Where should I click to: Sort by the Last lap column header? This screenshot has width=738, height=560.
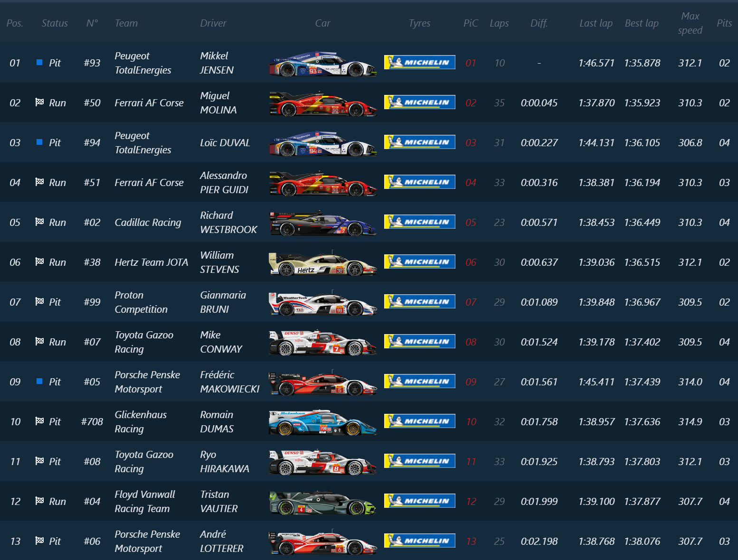click(596, 23)
